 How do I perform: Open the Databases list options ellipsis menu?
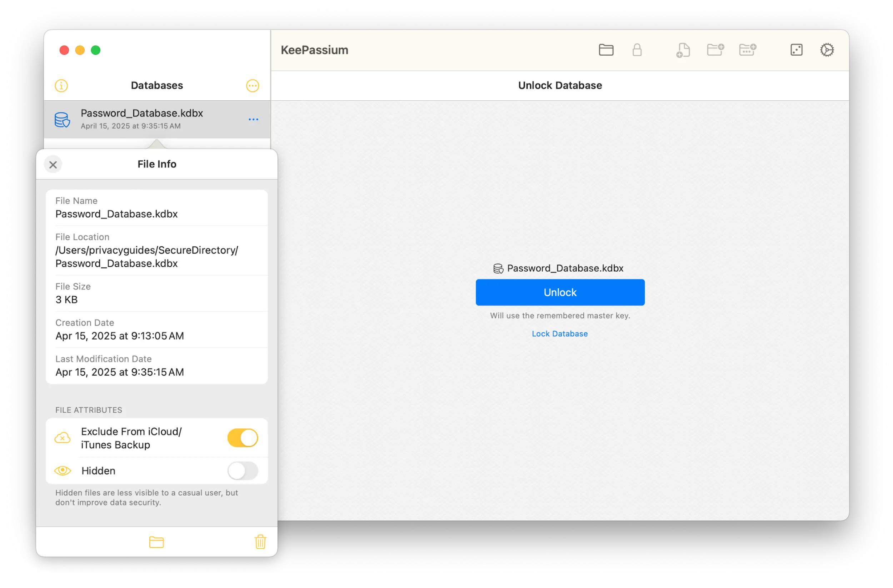coord(252,85)
